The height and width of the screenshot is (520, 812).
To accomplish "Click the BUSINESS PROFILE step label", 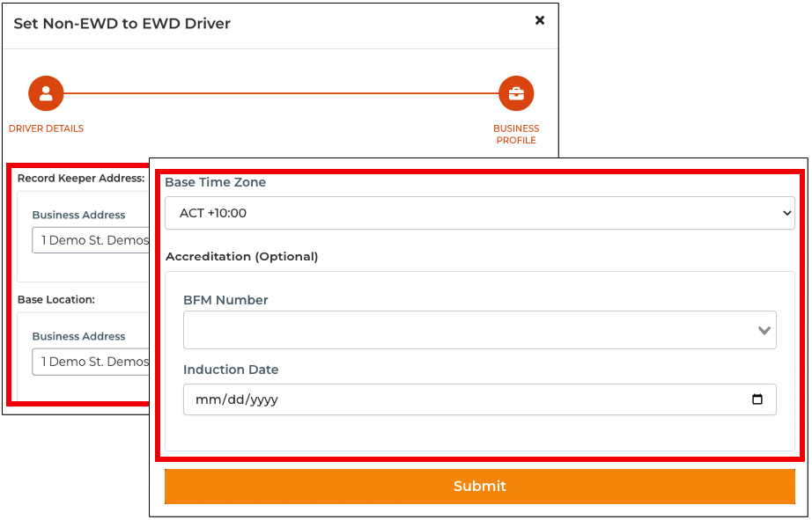I will [x=516, y=134].
